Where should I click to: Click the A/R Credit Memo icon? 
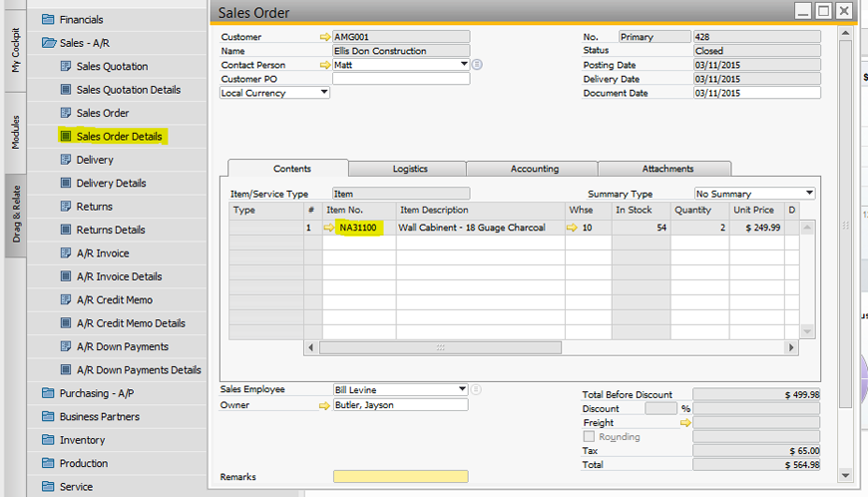tap(65, 299)
